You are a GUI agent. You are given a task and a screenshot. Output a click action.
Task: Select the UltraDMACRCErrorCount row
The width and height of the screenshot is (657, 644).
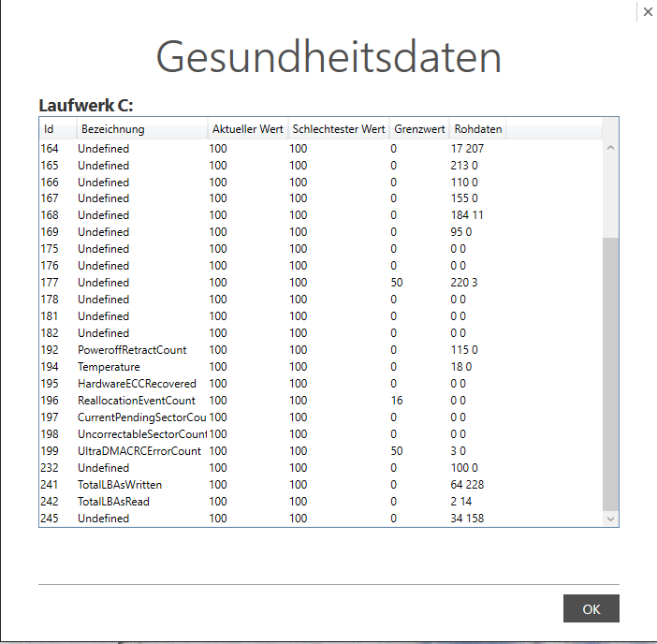320,451
